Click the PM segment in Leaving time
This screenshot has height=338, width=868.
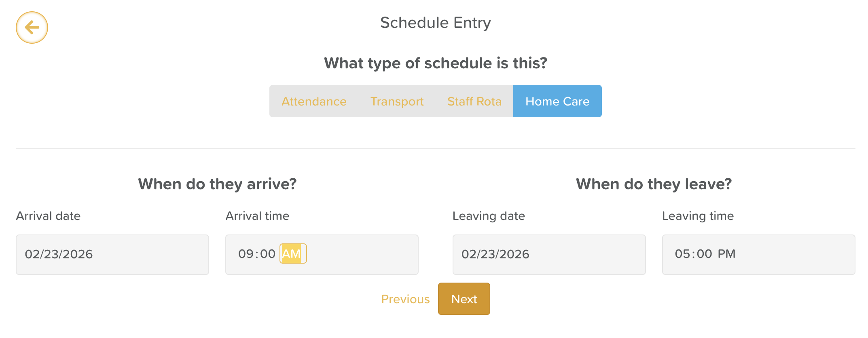(726, 254)
